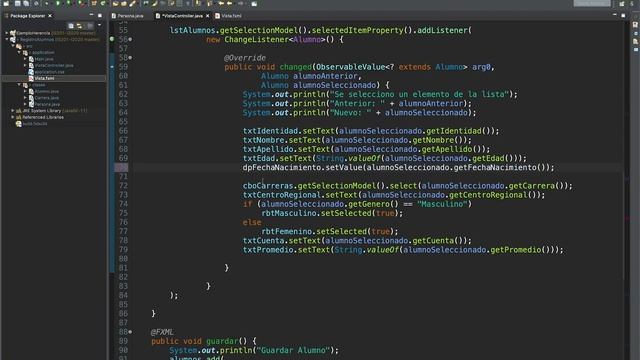The width and height of the screenshot is (640, 360).
Task: Toggle code folding at line 58
Action: [x=130, y=58]
